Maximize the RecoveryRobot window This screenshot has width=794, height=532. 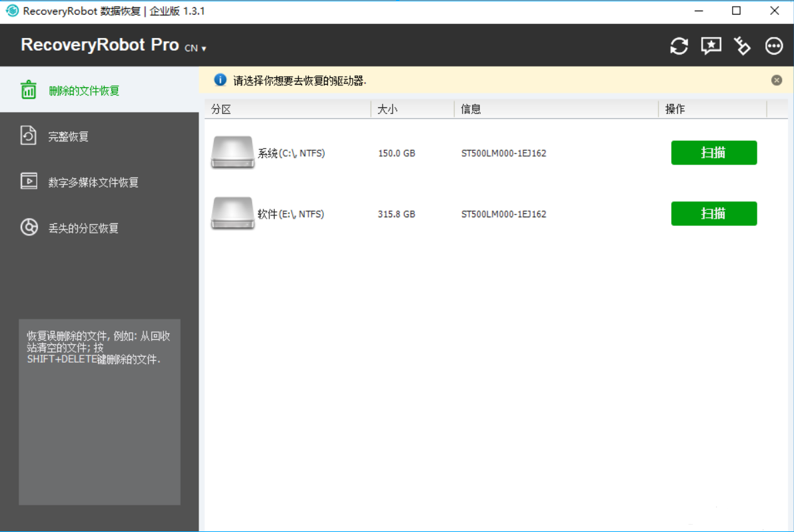point(736,11)
